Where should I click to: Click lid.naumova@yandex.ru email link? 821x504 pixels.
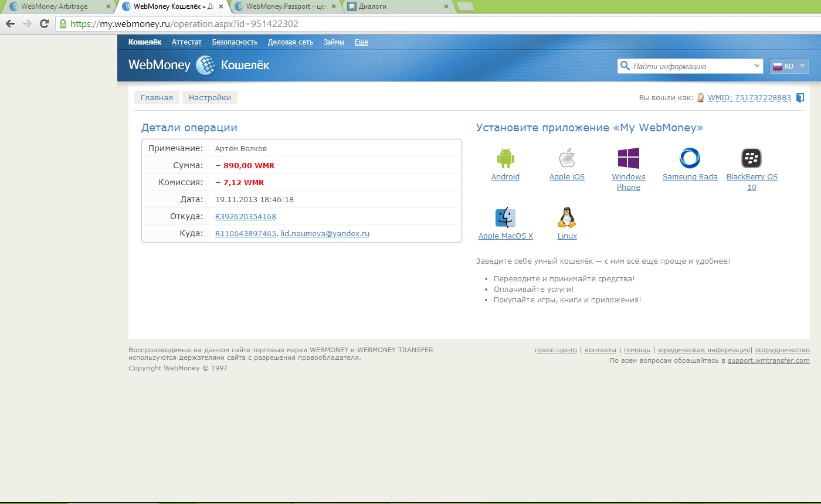pos(325,234)
